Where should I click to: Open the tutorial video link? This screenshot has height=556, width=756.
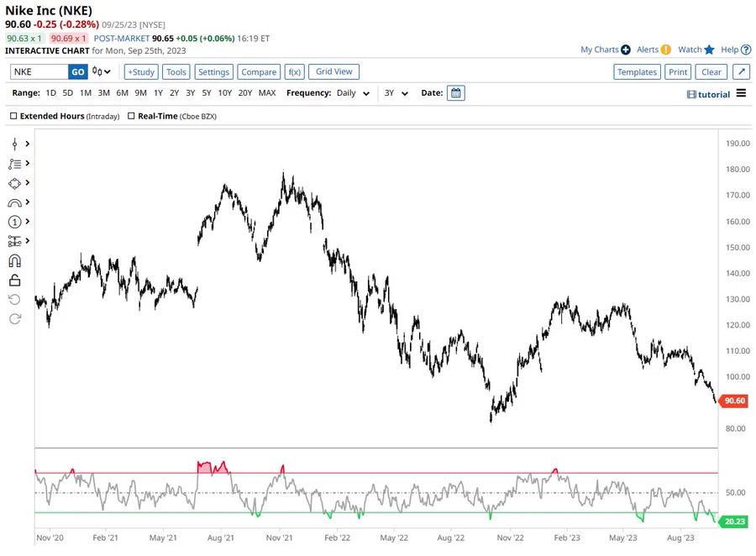[x=708, y=95]
